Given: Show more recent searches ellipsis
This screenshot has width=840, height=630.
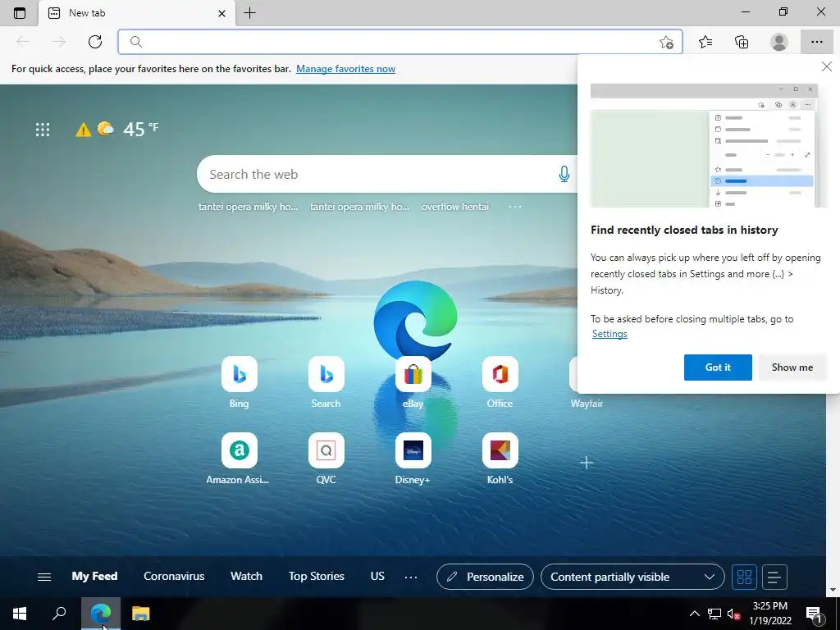Looking at the screenshot, I should pyautogui.click(x=515, y=206).
